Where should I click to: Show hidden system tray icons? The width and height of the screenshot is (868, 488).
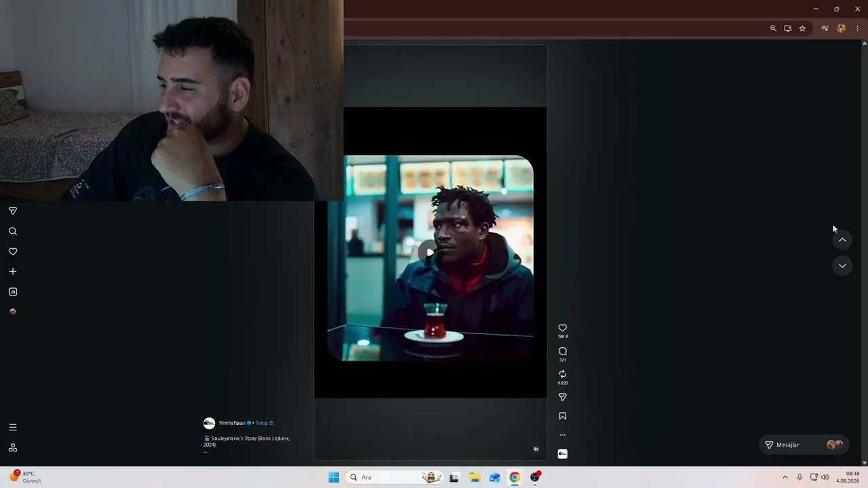785,477
